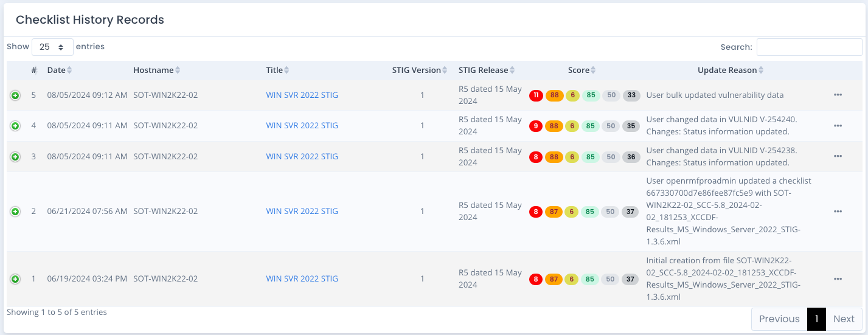The width and height of the screenshot is (868, 335).
Task: Click the green 85 badge in record 2
Action: pyautogui.click(x=591, y=212)
